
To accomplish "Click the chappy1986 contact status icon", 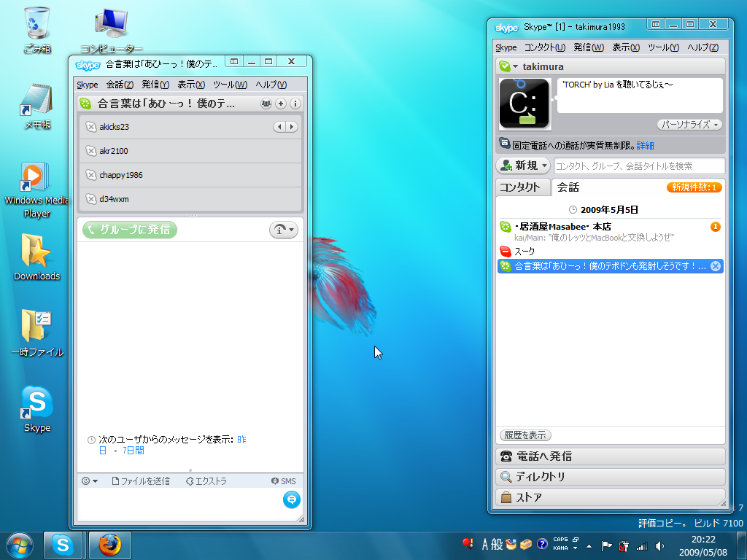I will (90, 175).
